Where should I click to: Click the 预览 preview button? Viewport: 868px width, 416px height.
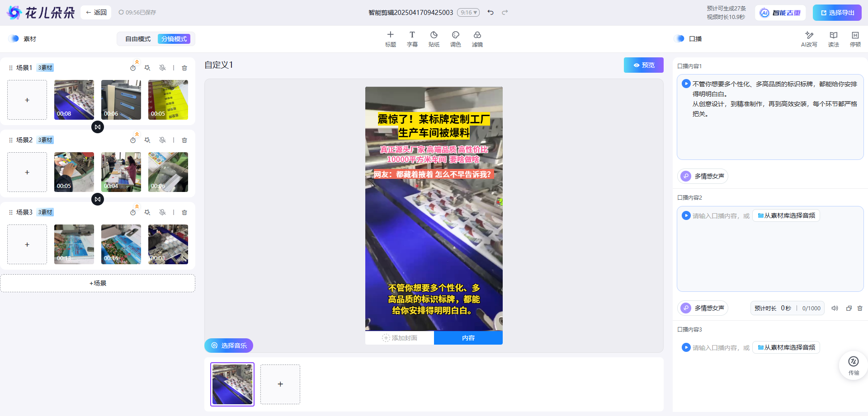[643, 65]
